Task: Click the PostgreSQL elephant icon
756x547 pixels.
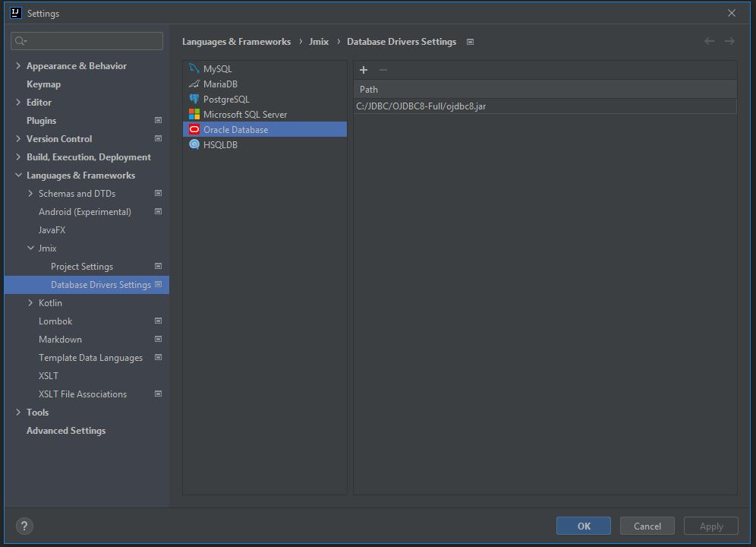Action: point(194,99)
